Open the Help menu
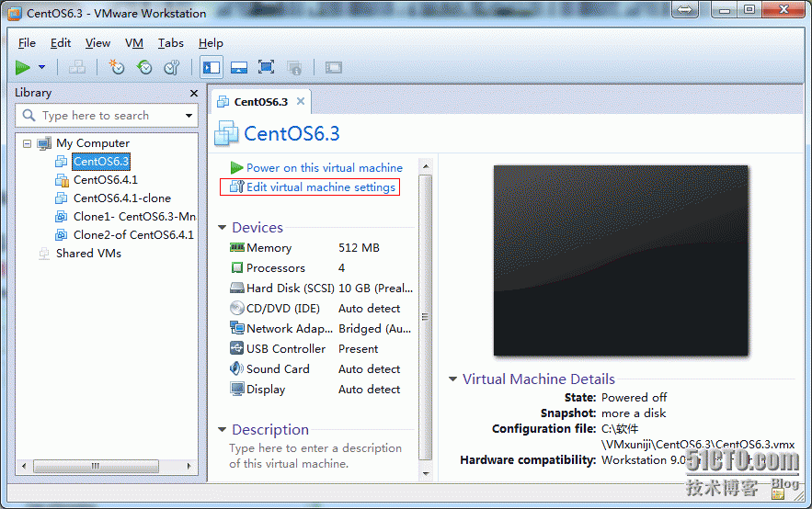This screenshot has width=812, height=509. [x=211, y=43]
